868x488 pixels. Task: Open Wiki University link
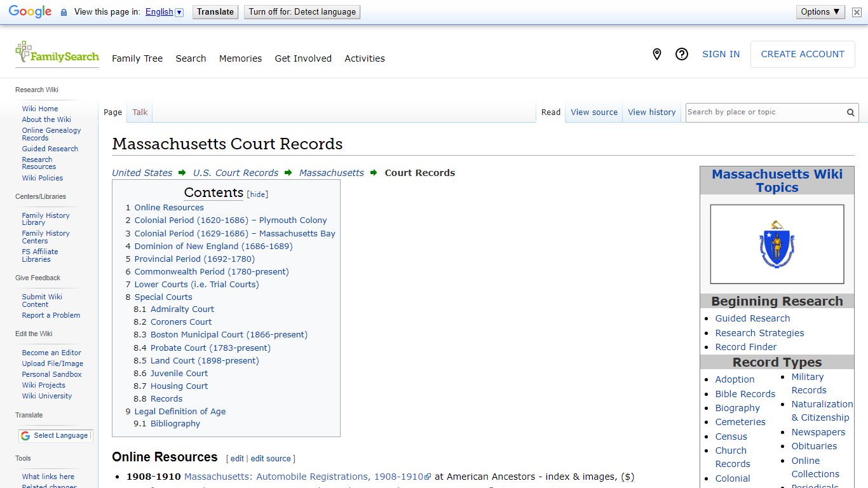pos(47,396)
